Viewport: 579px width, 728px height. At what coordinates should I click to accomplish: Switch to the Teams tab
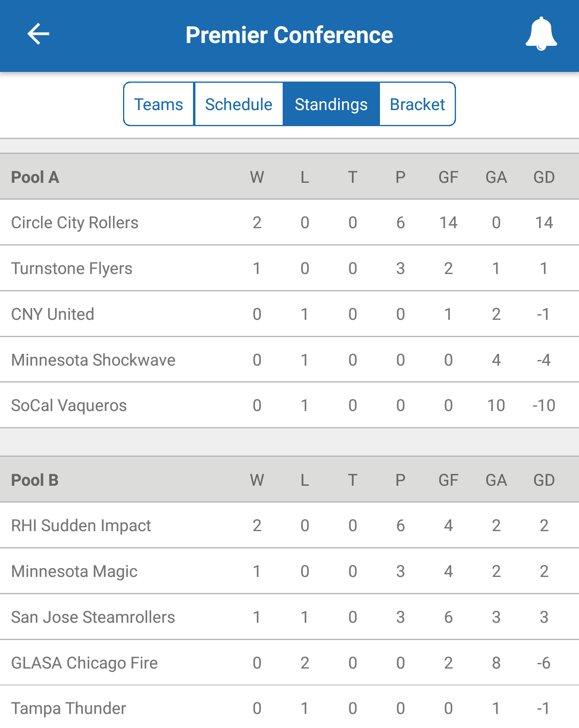point(159,104)
